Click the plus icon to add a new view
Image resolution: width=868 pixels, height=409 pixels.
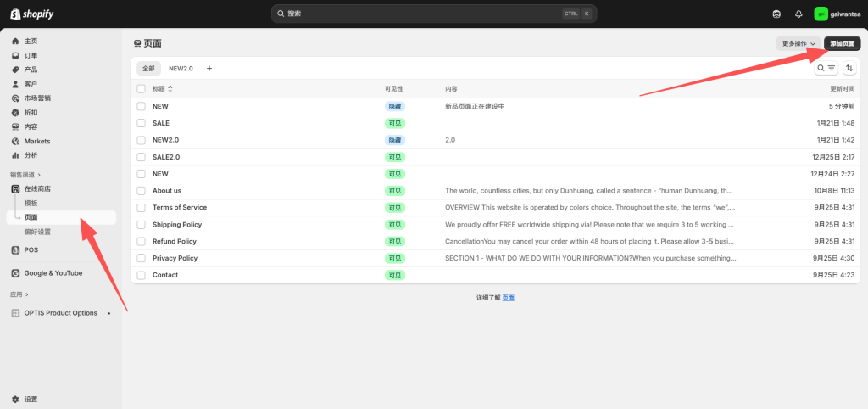pyautogui.click(x=209, y=68)
